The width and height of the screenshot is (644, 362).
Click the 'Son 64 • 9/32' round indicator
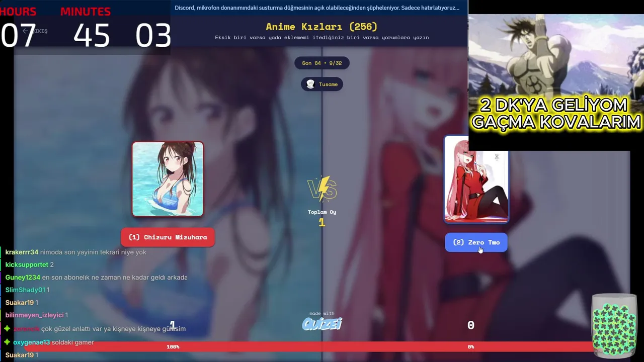(322, 63)
